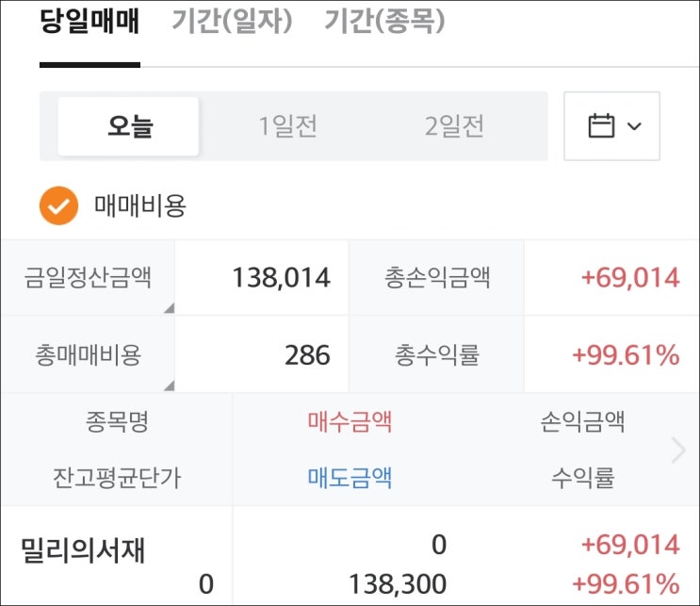Click the 종목명 column header
700x606 pixels.
pos(117,421)
